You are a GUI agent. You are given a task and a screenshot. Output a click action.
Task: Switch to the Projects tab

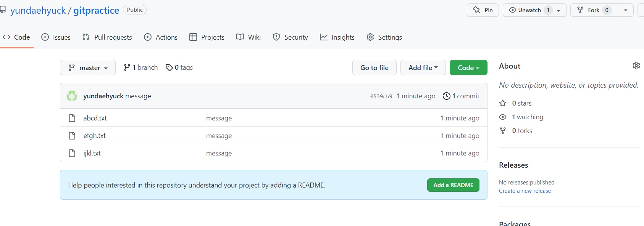207,37
